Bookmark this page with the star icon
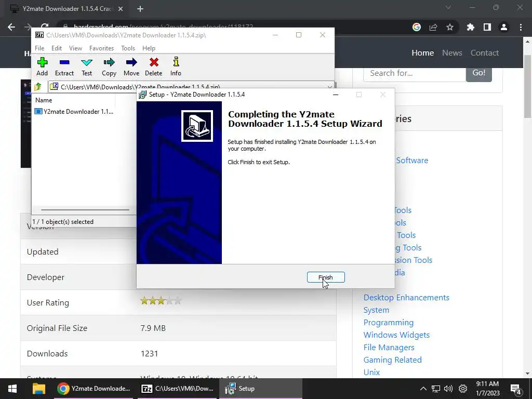The image size is (532, 399). (x=450, y=27)
